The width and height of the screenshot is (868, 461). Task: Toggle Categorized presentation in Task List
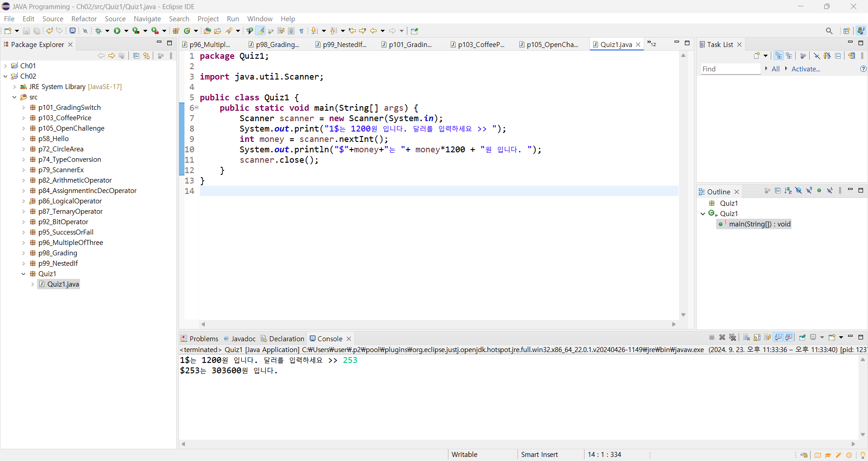[778, 56]
